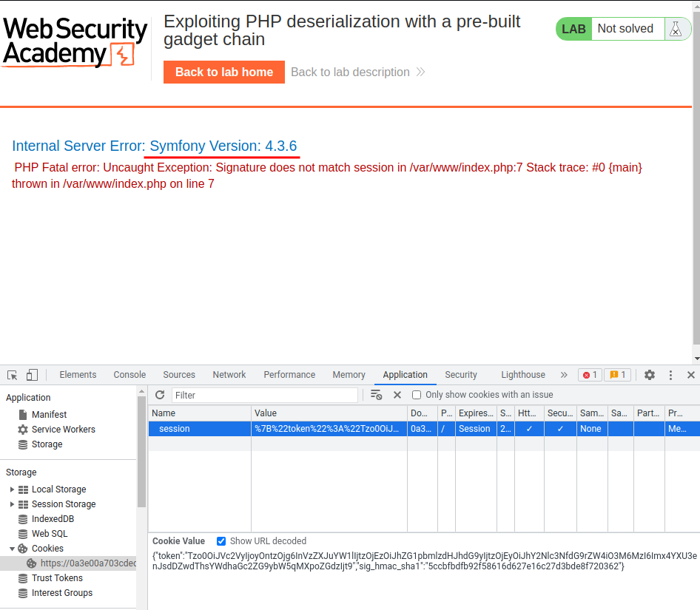Sort by SameSite column header
Screen dimensions: 700x610
[592, 413]
